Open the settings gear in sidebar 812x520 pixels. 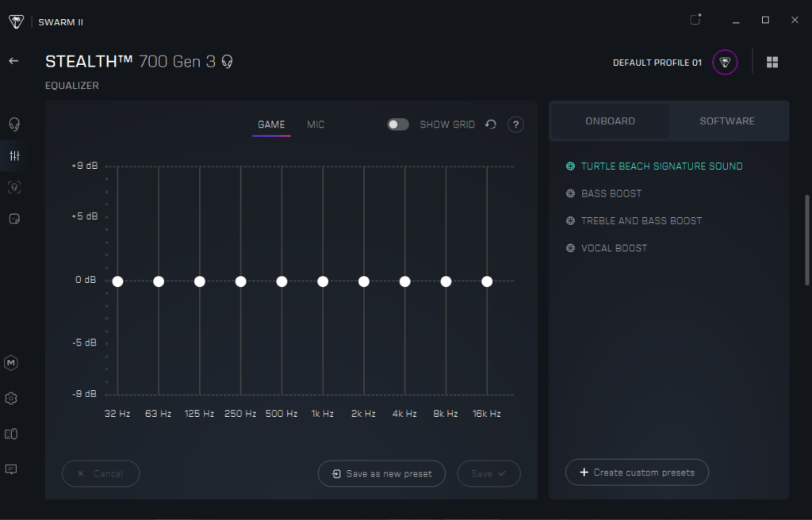pyautogui.click(x=11, y=398)
